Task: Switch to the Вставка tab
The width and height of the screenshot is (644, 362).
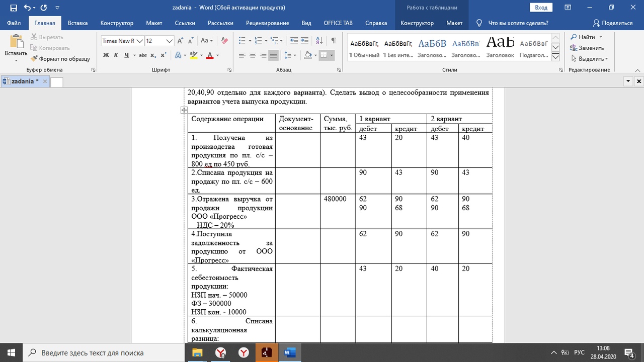Action: coord(77,23)
